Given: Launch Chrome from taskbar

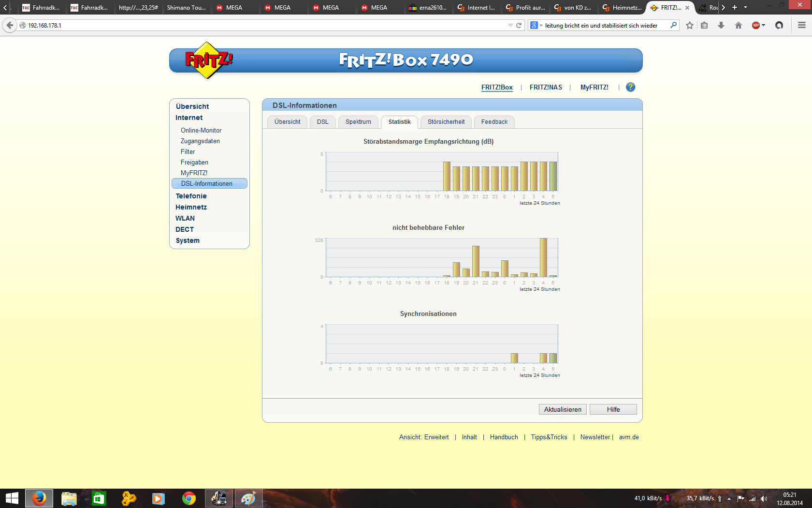Looking at the screenshot, I should click(189, 498).
